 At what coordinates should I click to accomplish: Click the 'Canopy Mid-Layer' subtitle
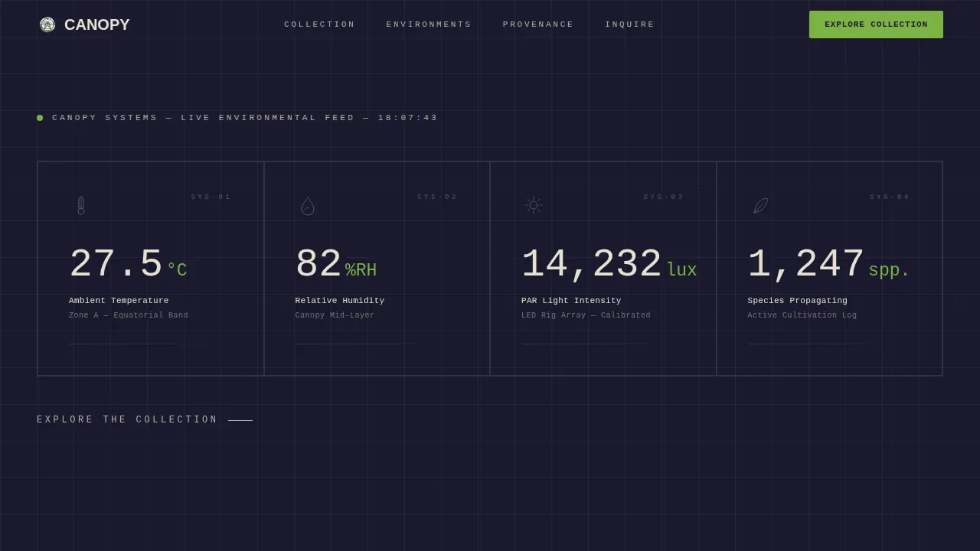335,315
